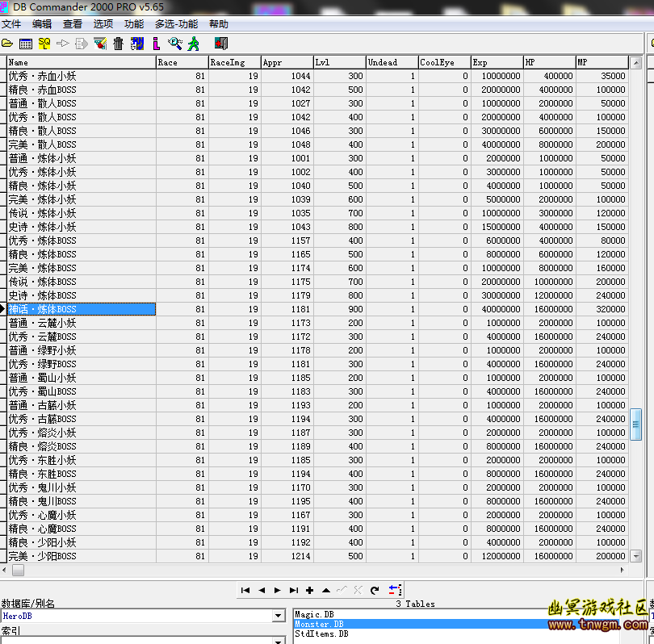Click the green running man icon
This screenshot has width=654, height=644.
194,44
